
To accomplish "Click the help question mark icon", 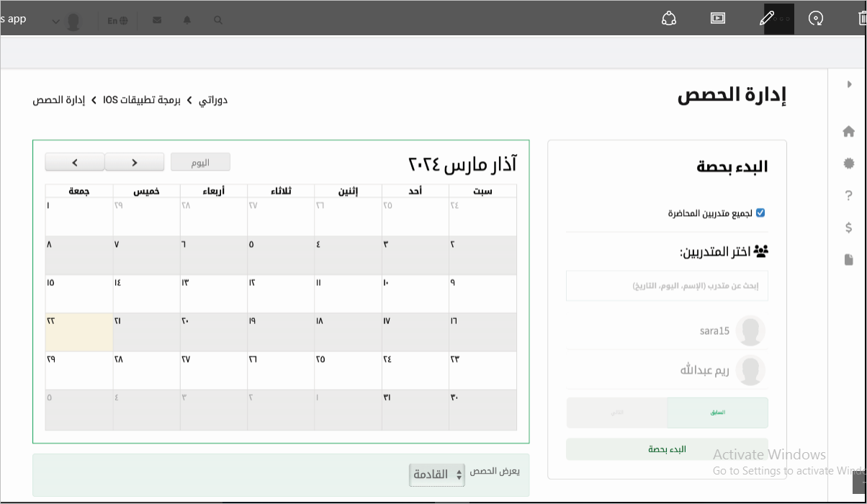I will pyautogui.click(x=848, y=195).
